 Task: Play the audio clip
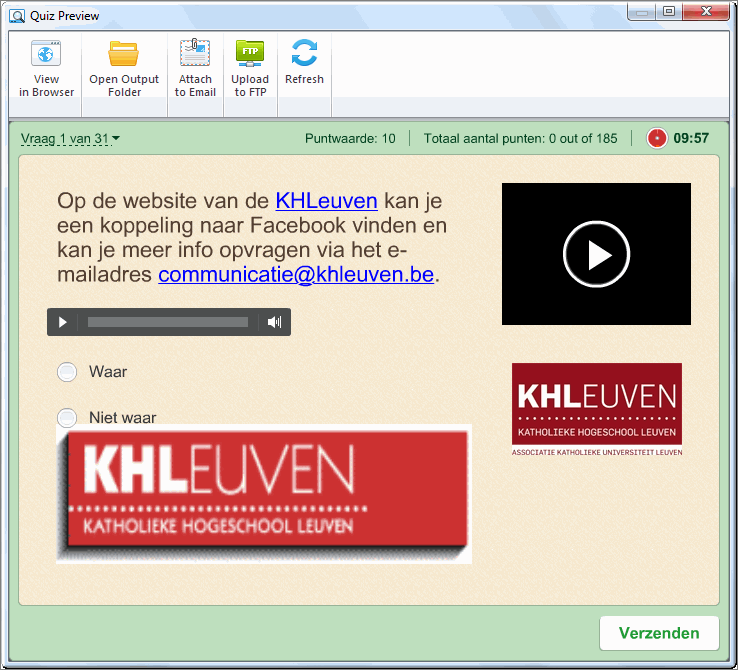(x=63, y=322)
